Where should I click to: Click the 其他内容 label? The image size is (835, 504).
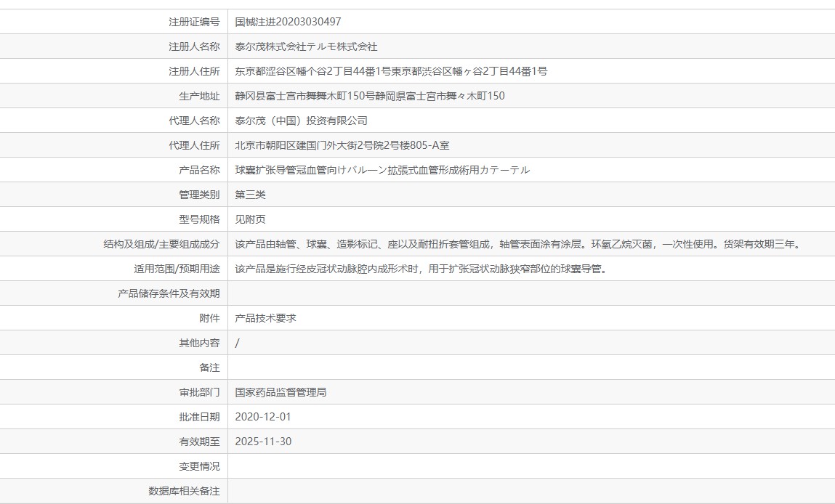coord(199,344)
